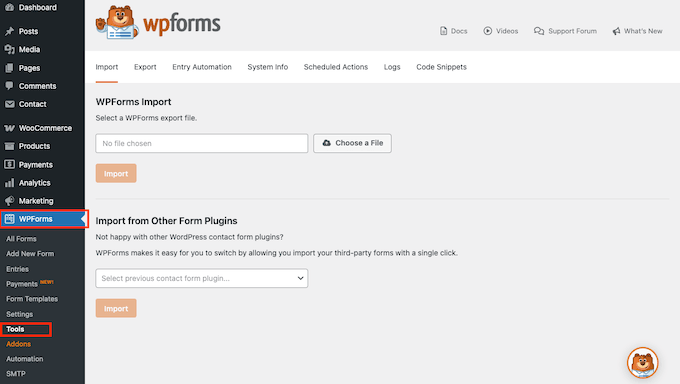Click Import button under WPForms Import

pyautogui.click(x=116, y=173)
